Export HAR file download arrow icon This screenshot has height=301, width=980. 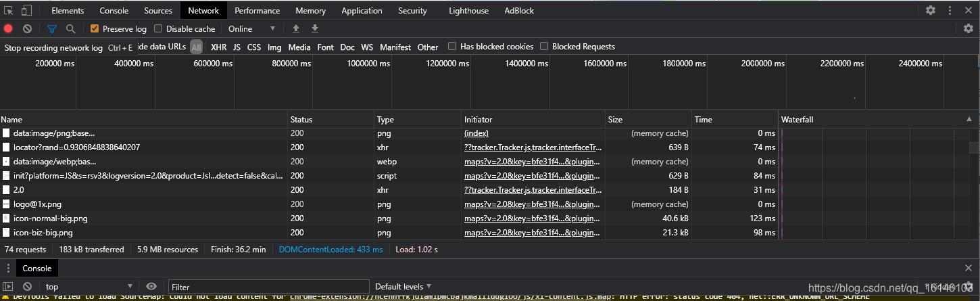pyautogui.click(x=314, y=28)
